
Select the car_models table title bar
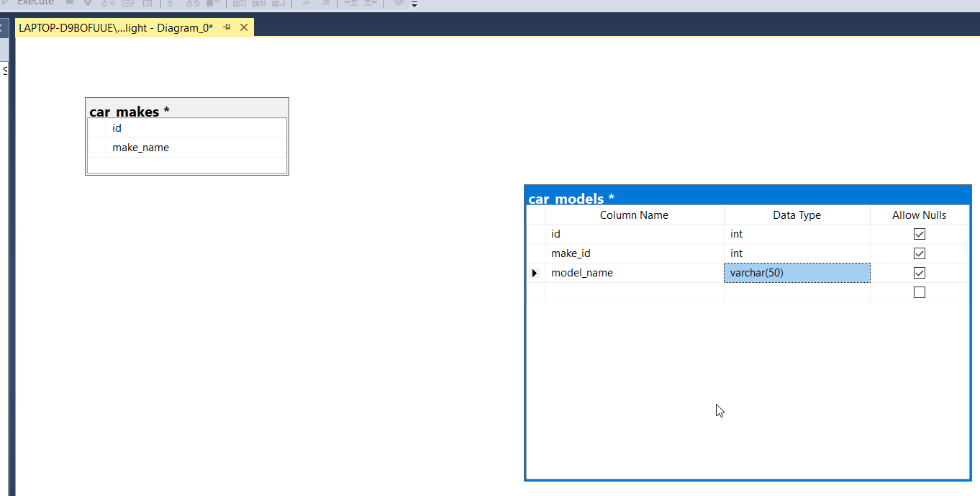748,198
